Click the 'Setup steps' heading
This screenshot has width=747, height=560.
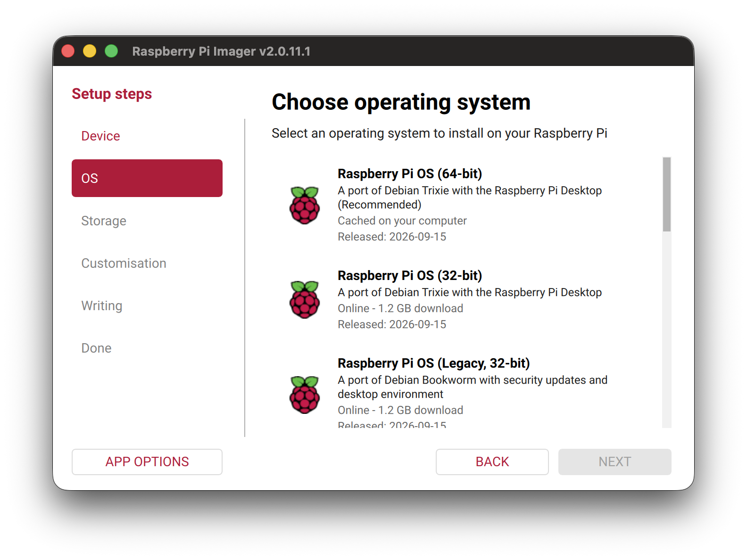click(112, 94)
